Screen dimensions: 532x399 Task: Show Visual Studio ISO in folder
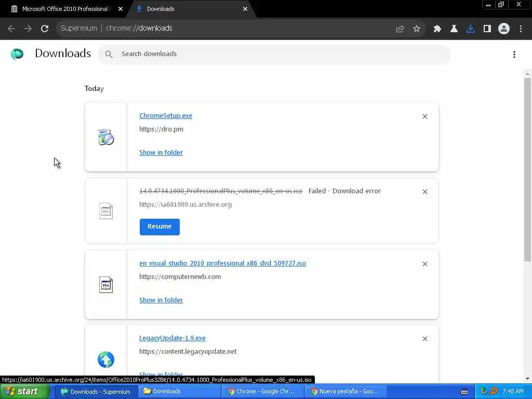161,300
